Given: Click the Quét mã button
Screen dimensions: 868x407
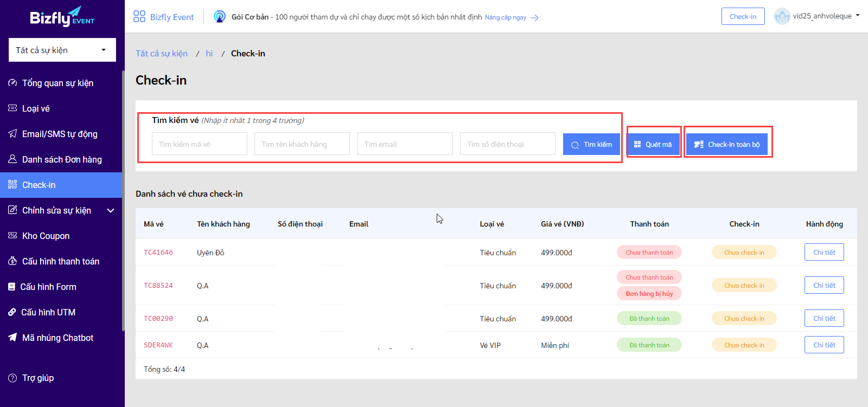Looking at the screenshot, I should (653, 144).
